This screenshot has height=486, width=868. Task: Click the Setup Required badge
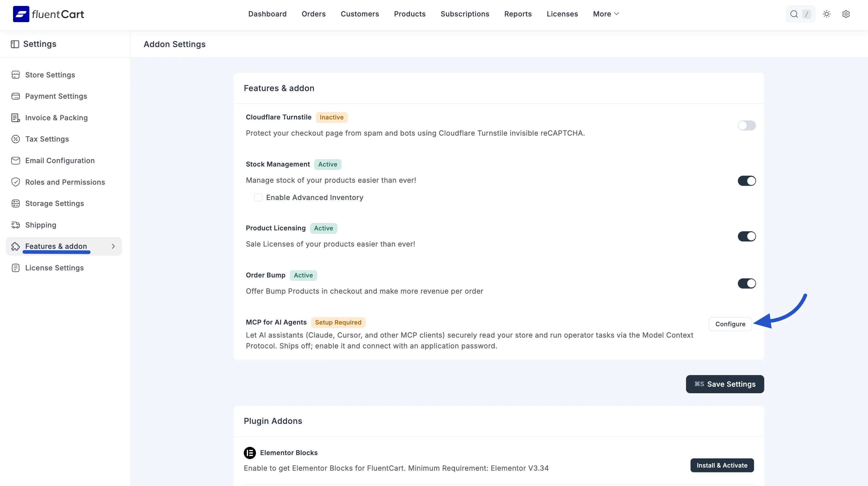point(338,322)
